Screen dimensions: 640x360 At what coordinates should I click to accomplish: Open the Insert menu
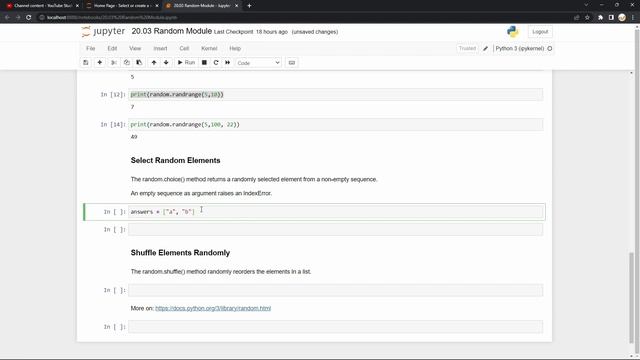(160, 48)
